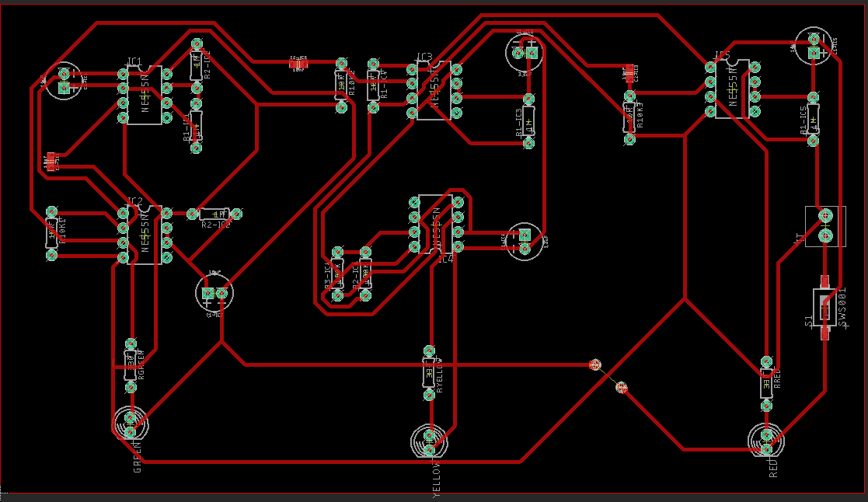The image size is (868, 502).
Task: Click the bottom pad of RYELLOW resistor
Action: click(x=429, y=396)
